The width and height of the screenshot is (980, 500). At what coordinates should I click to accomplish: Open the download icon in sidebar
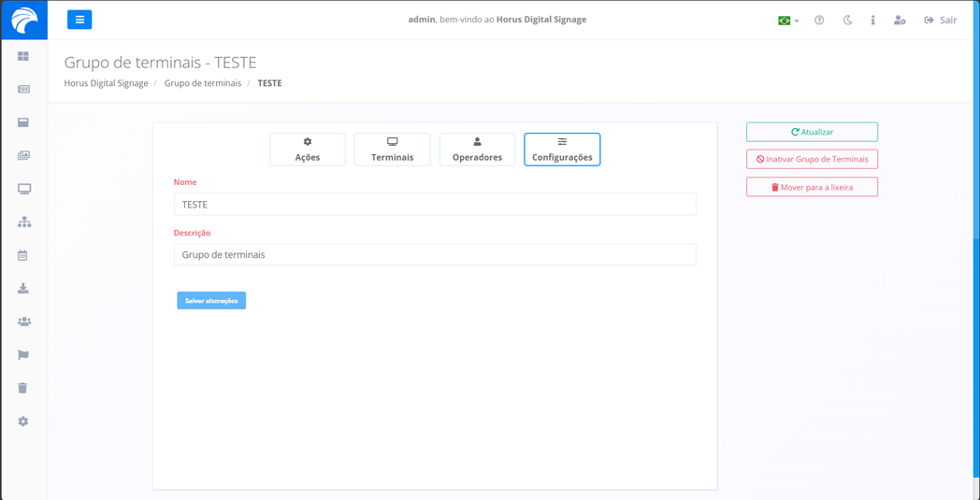pyautogui.click(x=23, y=289)
